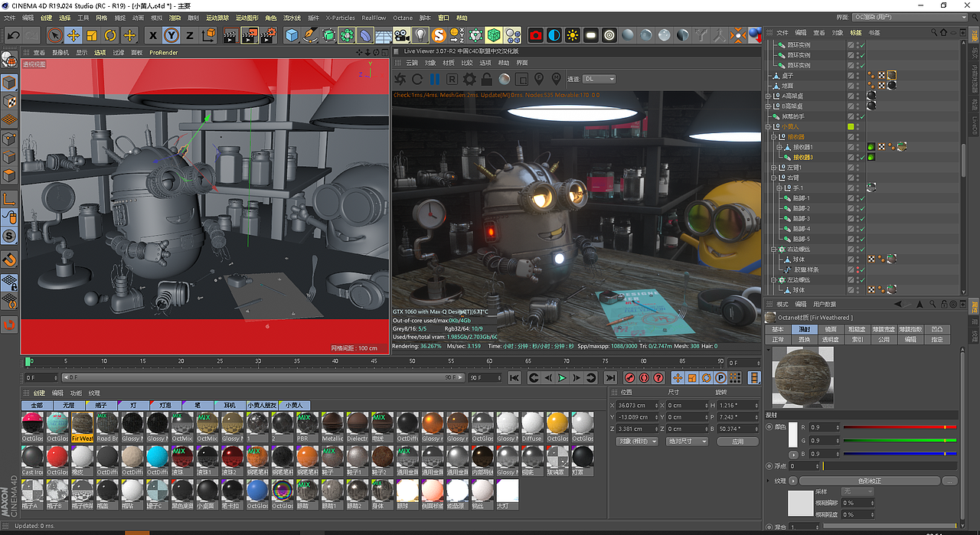980x535 pixels.
Task: Toggle 接收器3 enable checkmark
Action: (861, 158)
